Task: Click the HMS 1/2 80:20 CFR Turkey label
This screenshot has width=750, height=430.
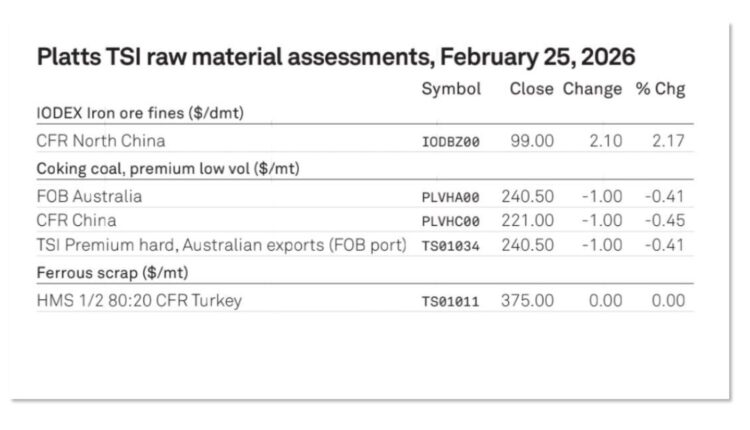Action: click(139, 300)
